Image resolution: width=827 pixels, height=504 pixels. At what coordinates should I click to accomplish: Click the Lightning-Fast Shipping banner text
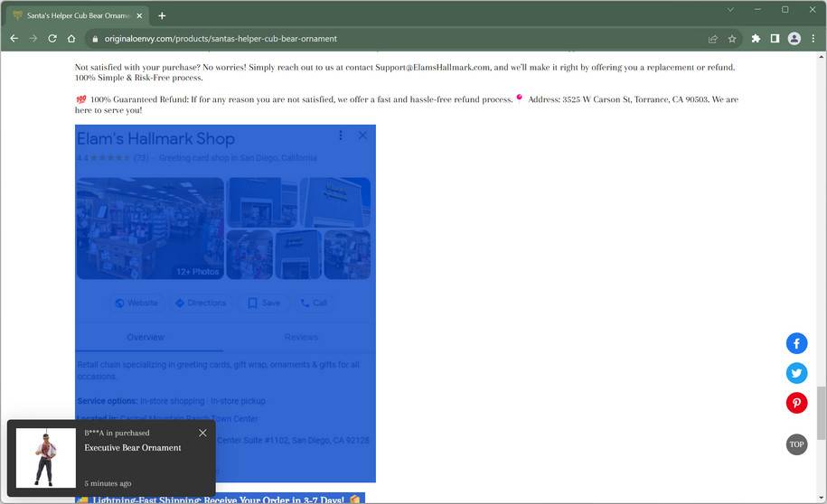219,499
